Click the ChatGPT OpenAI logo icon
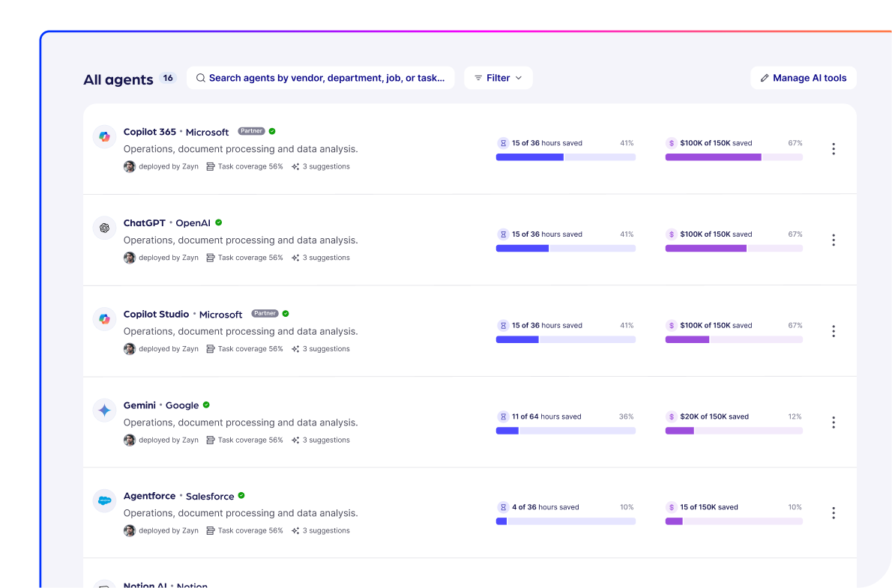This screenshot has width=892, height=588. click(104, 228)
